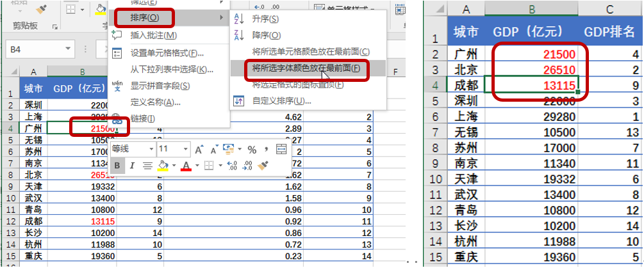This screenshot has height=268, width=644.
Task: Expand the Name Box B4 dropdown arrow
Action: point(68,49)
